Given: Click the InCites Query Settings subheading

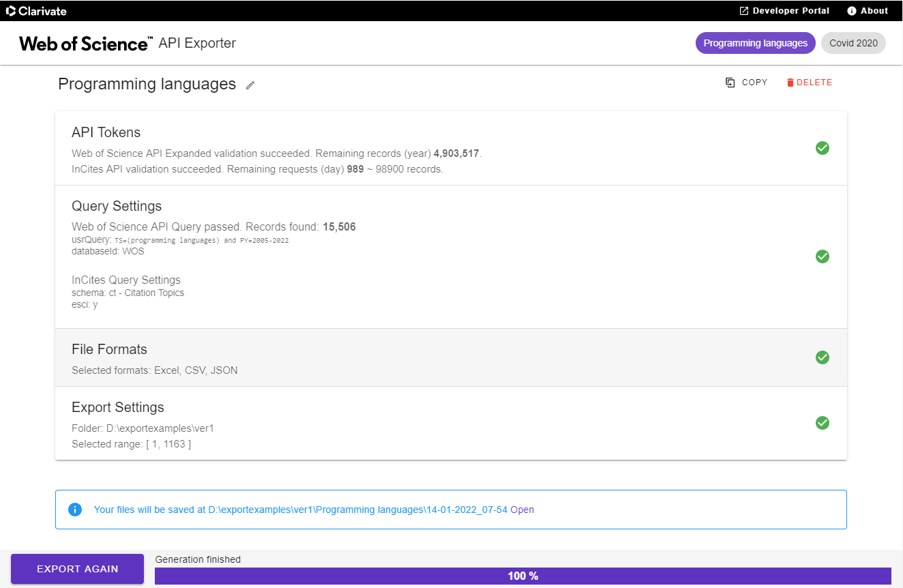Looking at the screenshot, I should tap(126, 280).
